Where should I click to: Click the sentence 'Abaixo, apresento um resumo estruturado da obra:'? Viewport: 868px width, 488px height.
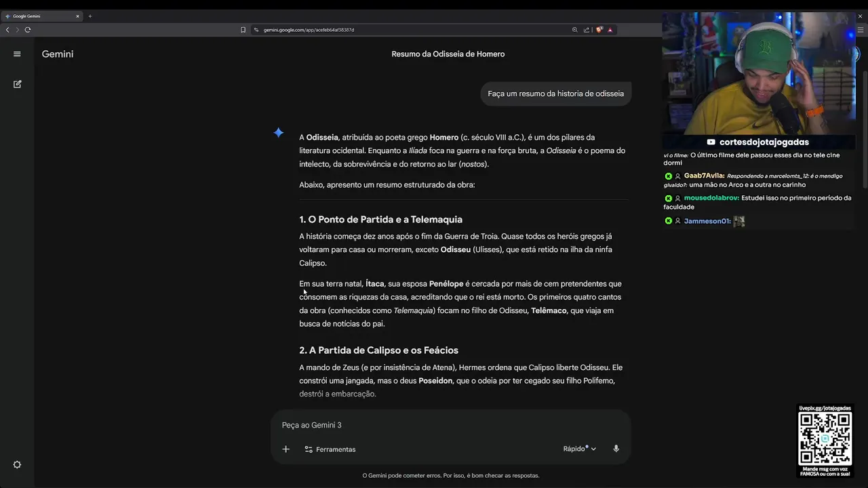click(387, 185)
